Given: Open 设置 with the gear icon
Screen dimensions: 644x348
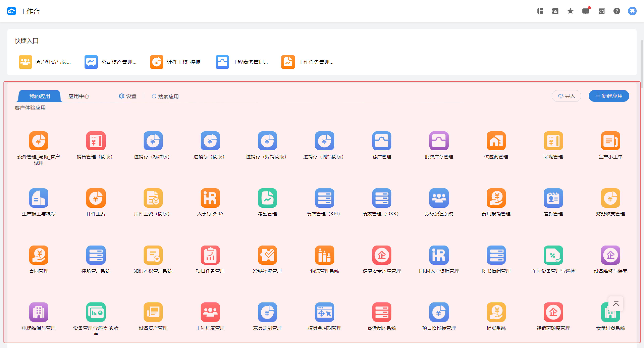Looking at the screenshot, I should 128,96.
